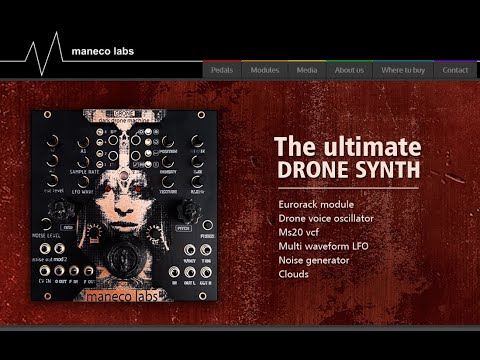Select the 'Eurorack module' feature line
480x360 pixels.
pos(316,204)
